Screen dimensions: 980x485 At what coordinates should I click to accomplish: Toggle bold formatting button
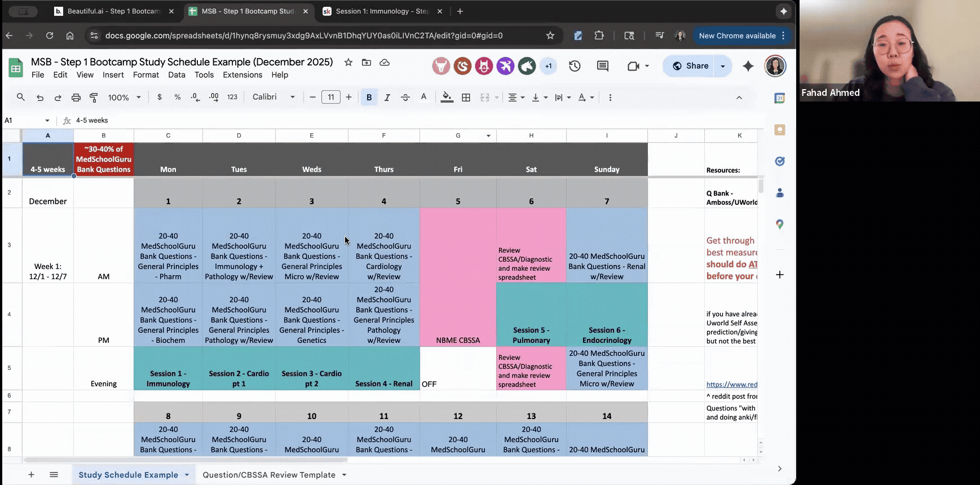(x=369, y=98)
